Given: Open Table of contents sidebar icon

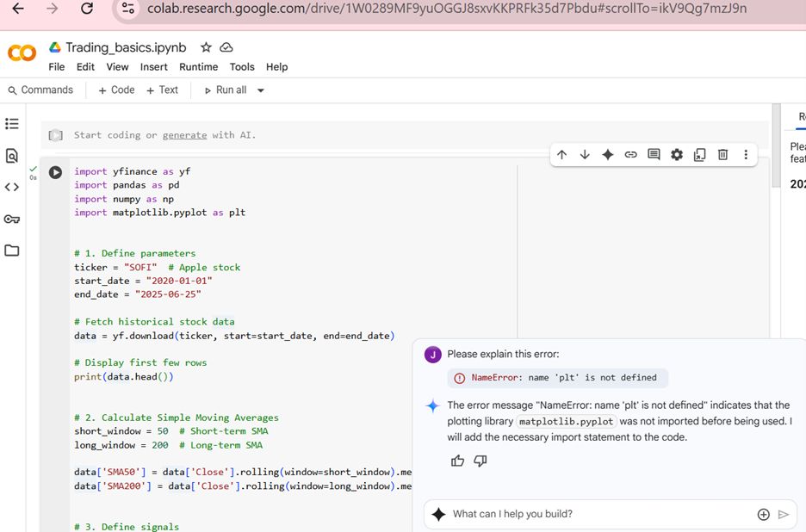Looking at the screenshot, I should pos(12,124).
